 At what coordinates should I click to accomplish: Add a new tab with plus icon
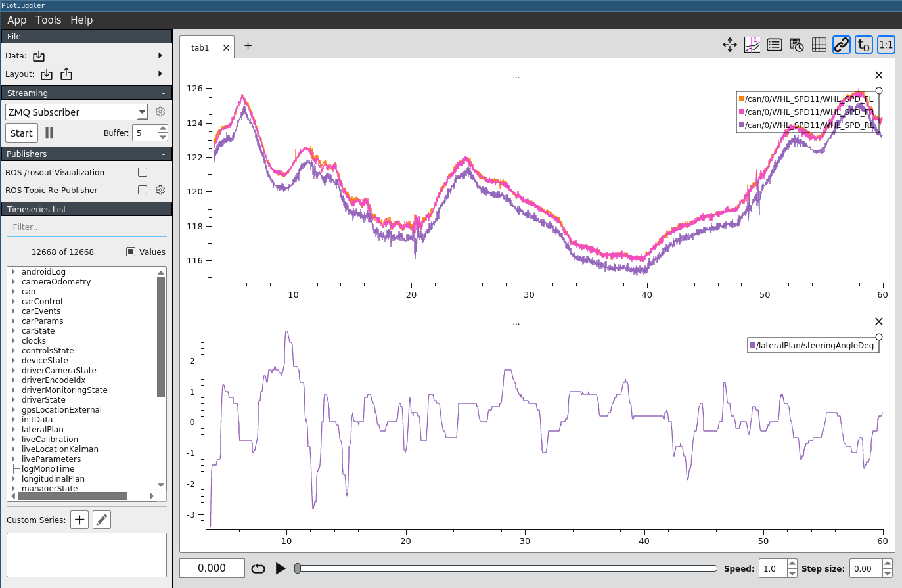click(x=248, y=46)
